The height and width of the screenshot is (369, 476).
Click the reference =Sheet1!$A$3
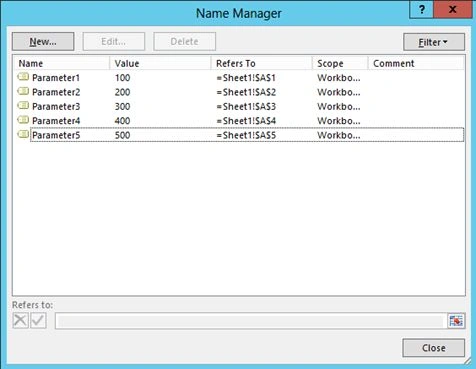tap(246, 107)
